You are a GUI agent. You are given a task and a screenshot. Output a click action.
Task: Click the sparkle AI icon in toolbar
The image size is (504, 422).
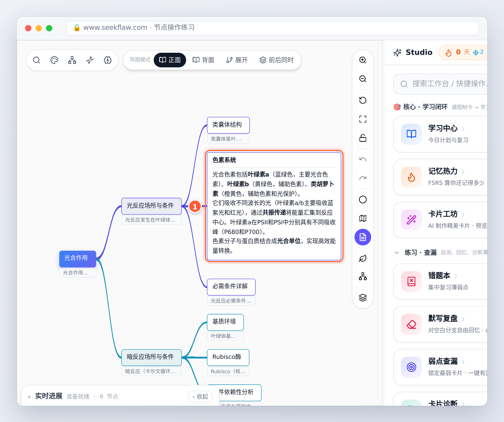coord(90,60)
